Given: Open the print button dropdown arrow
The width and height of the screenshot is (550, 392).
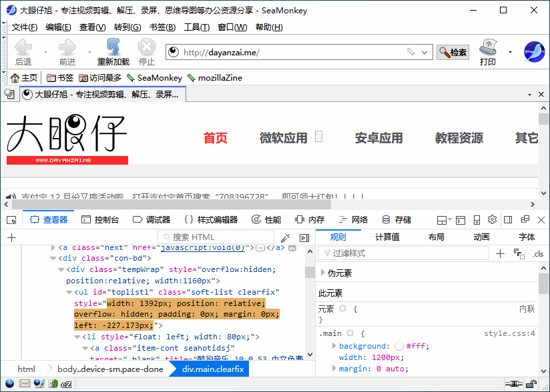Looking at the screenshot, I should point(510,52).
